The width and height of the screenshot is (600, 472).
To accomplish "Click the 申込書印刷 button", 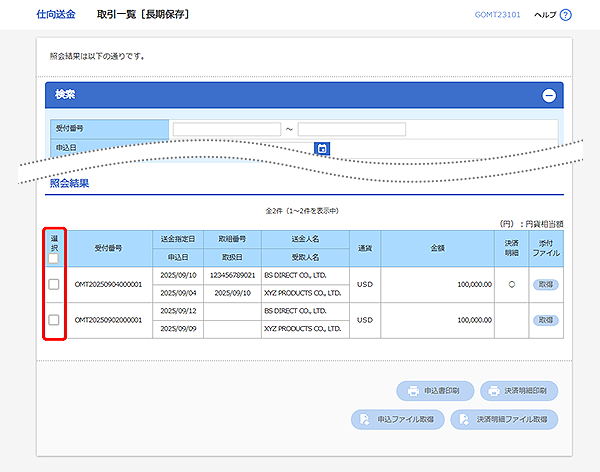I will click(x=435, y=391).
